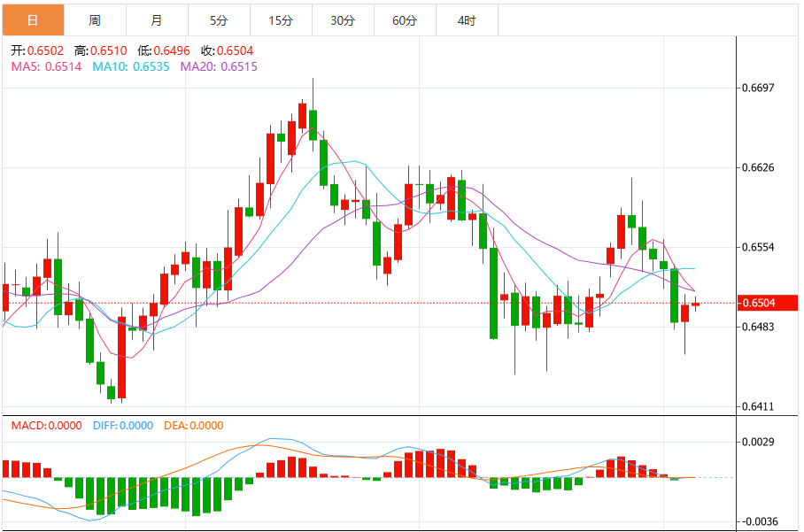The height and width of the screenshot is (532, 804).
Task: Click the DIFF value label
Action: pyautogui.click(x=123, y=426)
